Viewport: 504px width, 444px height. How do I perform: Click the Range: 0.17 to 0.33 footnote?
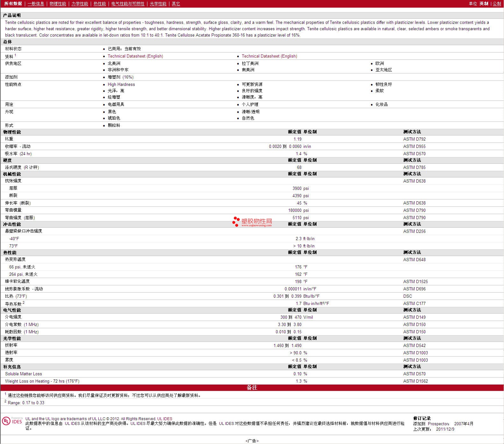[26, 403]
